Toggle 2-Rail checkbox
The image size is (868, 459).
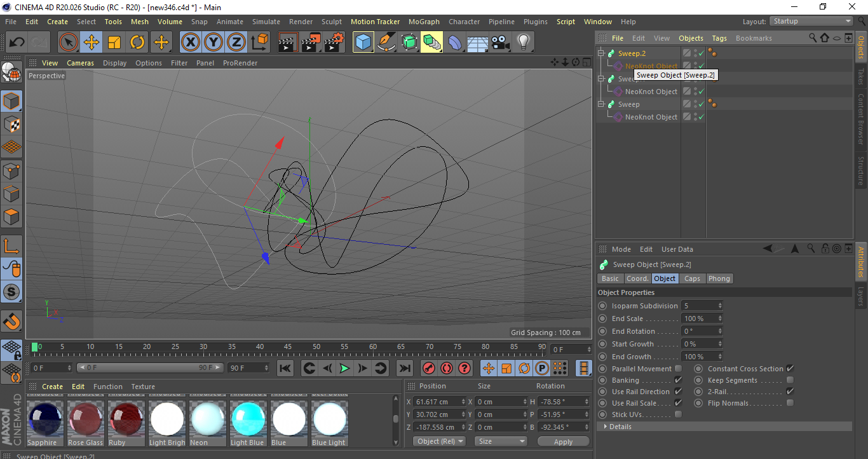point(790,392)
